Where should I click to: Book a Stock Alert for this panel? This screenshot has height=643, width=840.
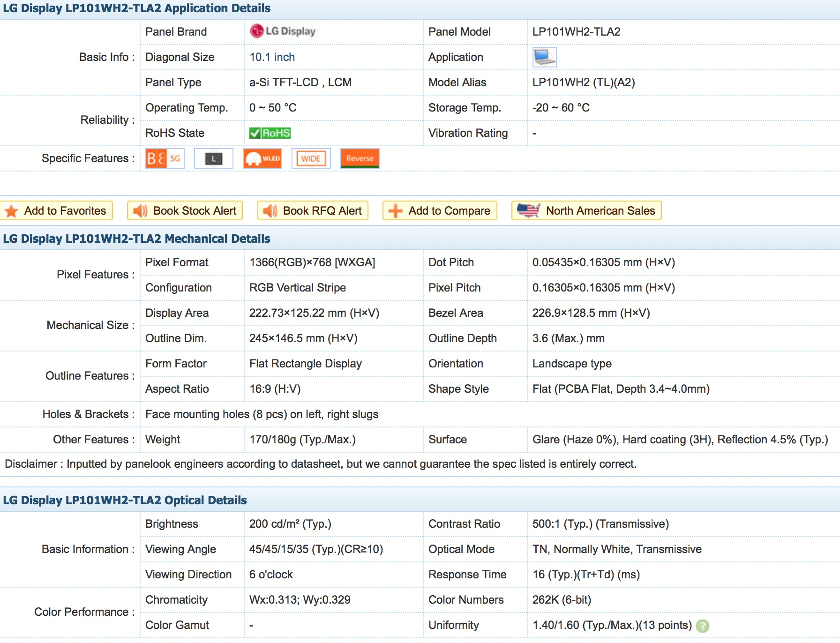185,211
